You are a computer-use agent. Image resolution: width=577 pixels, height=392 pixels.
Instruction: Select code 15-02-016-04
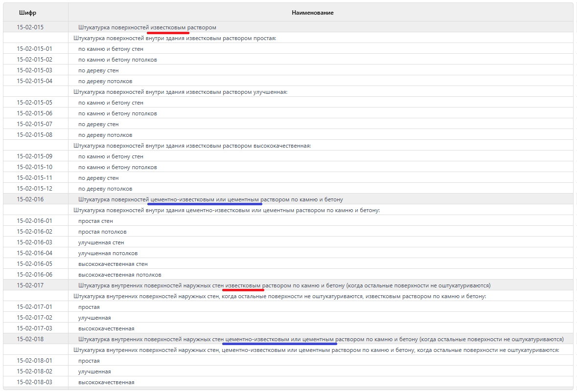pos(35,253)
